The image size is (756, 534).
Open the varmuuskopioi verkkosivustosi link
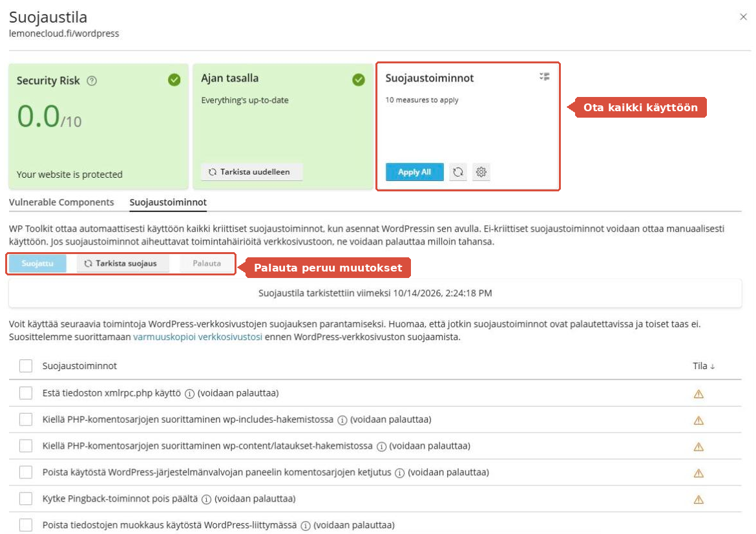pos(198,337)
